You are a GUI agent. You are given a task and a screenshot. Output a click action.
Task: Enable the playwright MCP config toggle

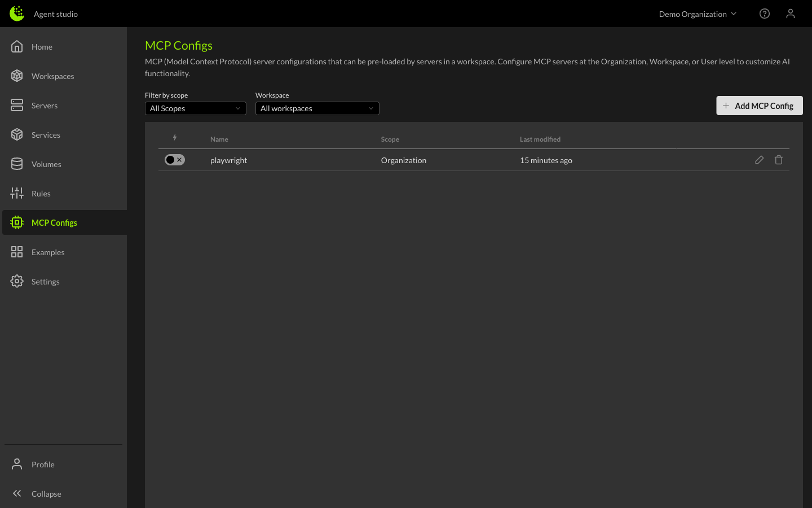click(174, 160)
